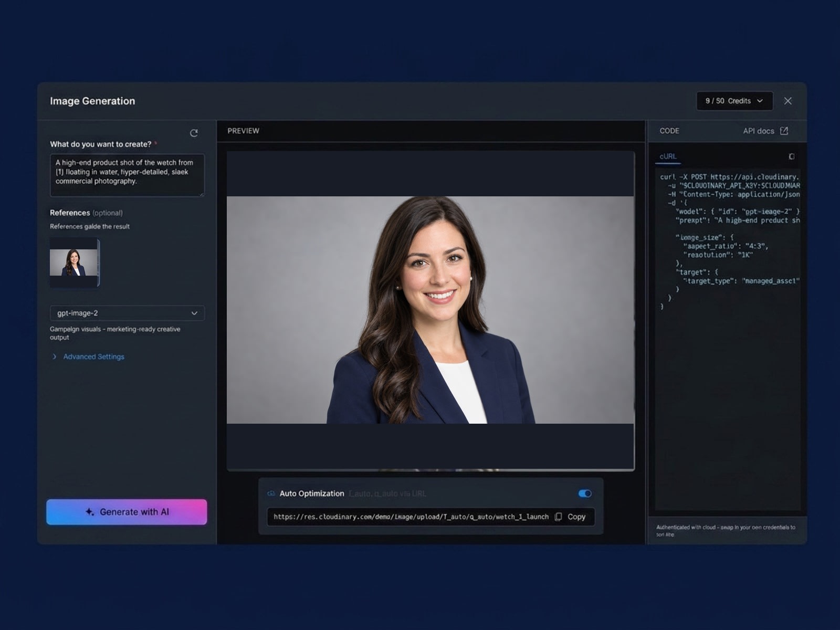Click the reset prompt refresh icon
This screenshot has height=630, width=840.
point(194,133)
